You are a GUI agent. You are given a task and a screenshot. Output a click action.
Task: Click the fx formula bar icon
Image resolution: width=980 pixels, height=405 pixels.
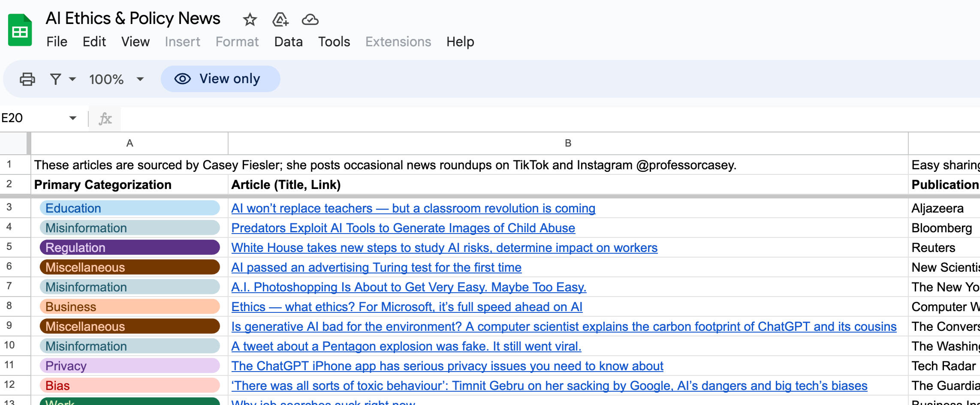(106, 118)
